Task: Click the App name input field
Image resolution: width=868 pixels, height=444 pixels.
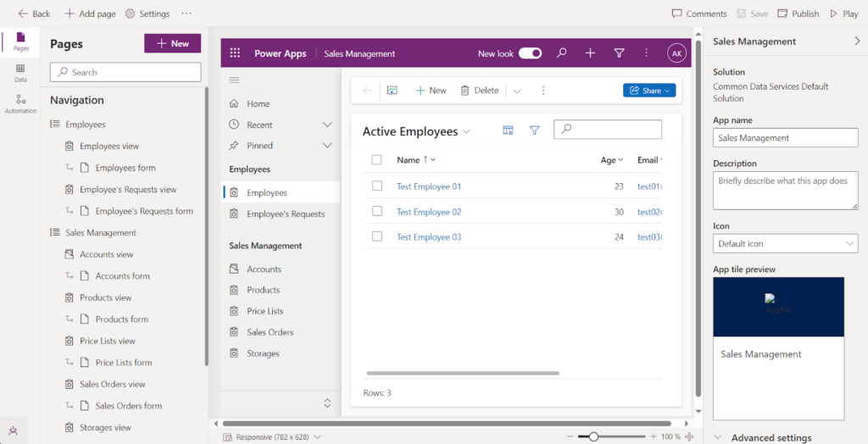Action: click(x=785, y=138)
